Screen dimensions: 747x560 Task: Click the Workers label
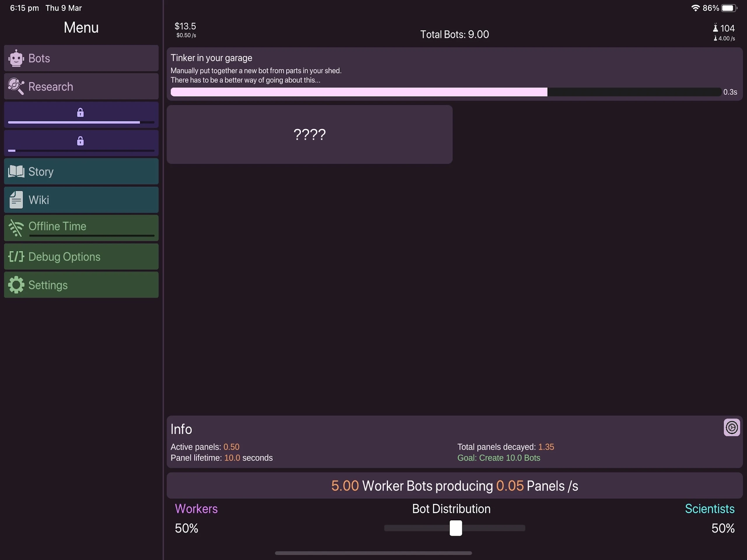[196, 509]
